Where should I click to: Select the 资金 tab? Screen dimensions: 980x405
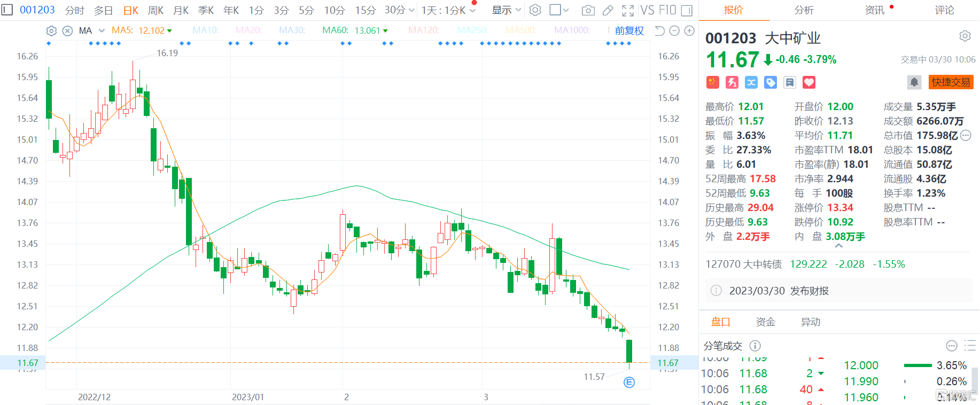pyautogui.click(x=765, y=322)
